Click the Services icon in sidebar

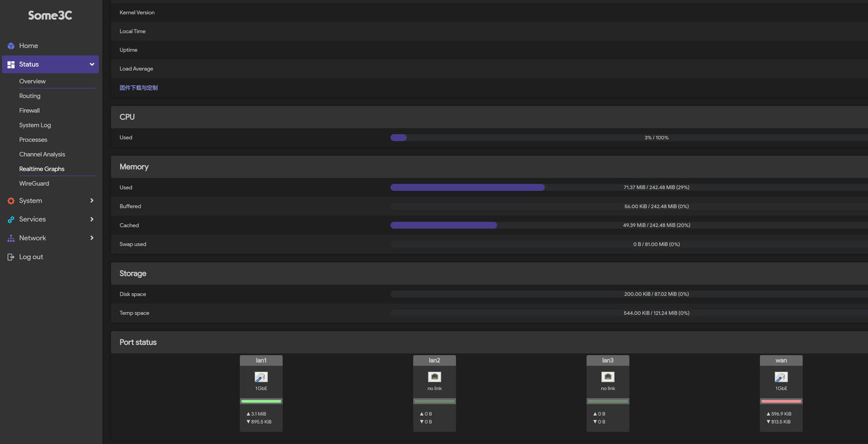click(x=11, y=219)
